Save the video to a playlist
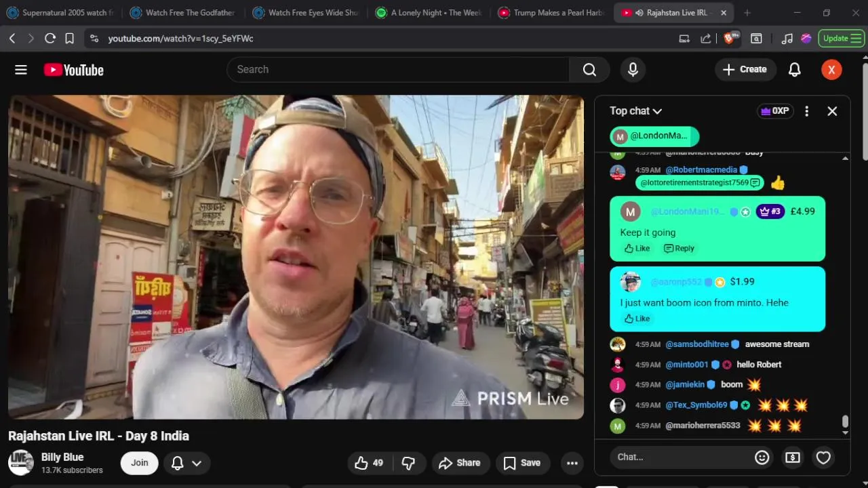 coord(522,463)
